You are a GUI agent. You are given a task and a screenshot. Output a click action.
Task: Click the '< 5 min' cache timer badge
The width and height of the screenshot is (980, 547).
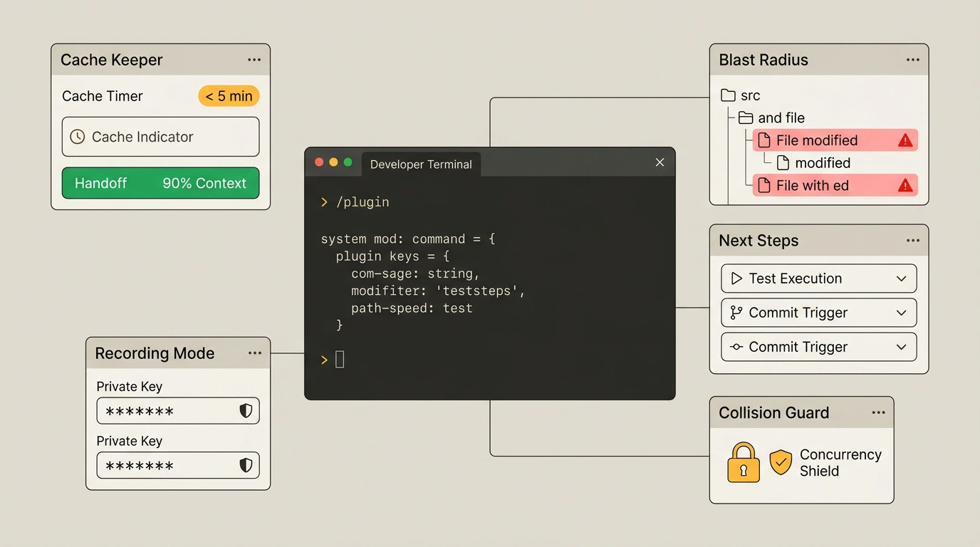pos(229,96)
